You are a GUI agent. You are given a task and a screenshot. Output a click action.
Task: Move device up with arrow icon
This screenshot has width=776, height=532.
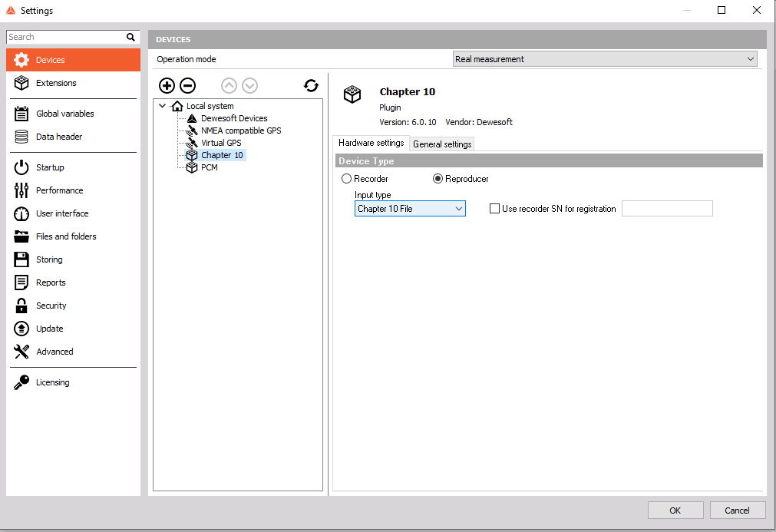tap(229, 86)
